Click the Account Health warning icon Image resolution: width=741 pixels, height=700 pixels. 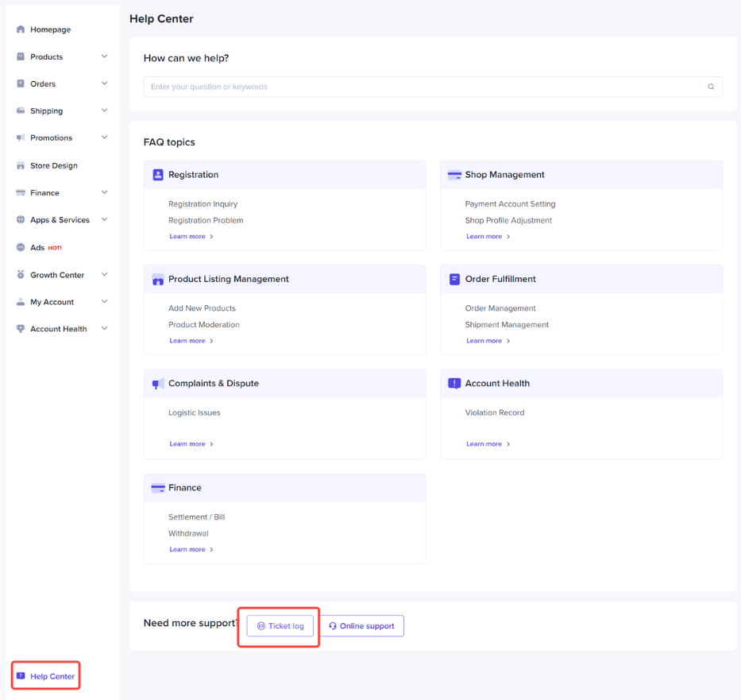pos(453,382)
